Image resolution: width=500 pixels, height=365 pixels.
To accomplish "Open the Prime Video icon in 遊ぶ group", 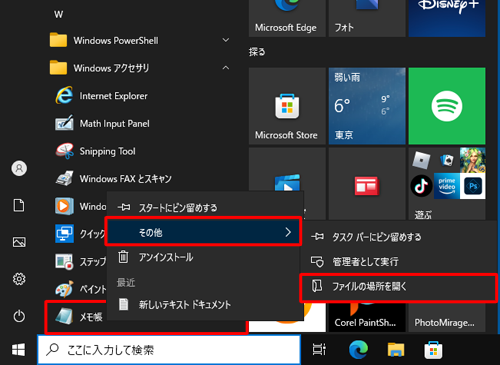I will point(447,186).
